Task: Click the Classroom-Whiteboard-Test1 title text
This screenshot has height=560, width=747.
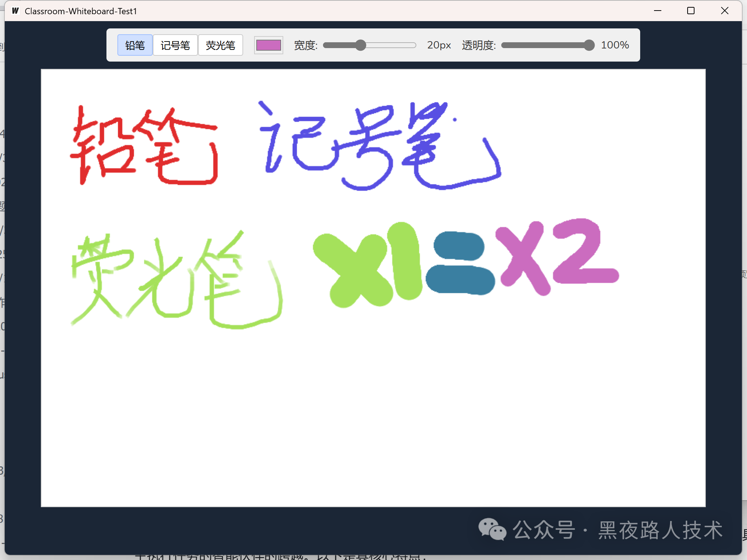Action: 81,11
